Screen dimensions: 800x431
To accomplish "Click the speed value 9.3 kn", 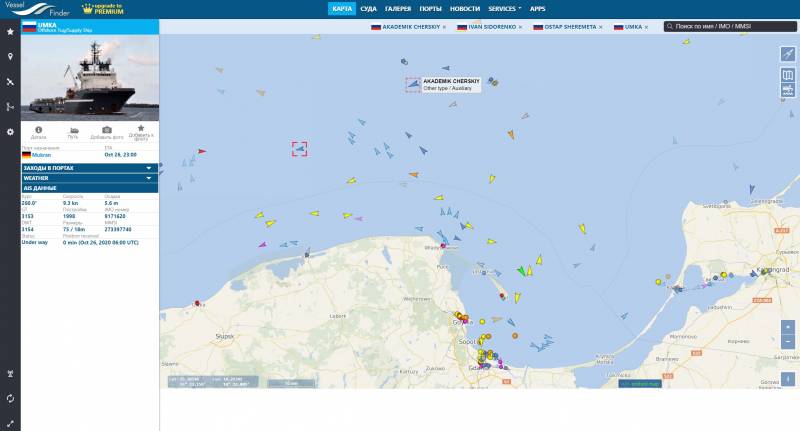I will (70, 203).
